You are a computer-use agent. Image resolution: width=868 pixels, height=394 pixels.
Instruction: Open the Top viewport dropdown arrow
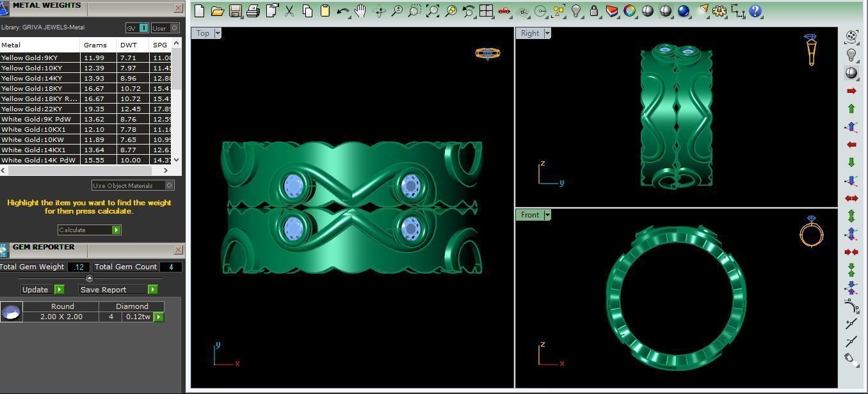[x=218, y=33]
